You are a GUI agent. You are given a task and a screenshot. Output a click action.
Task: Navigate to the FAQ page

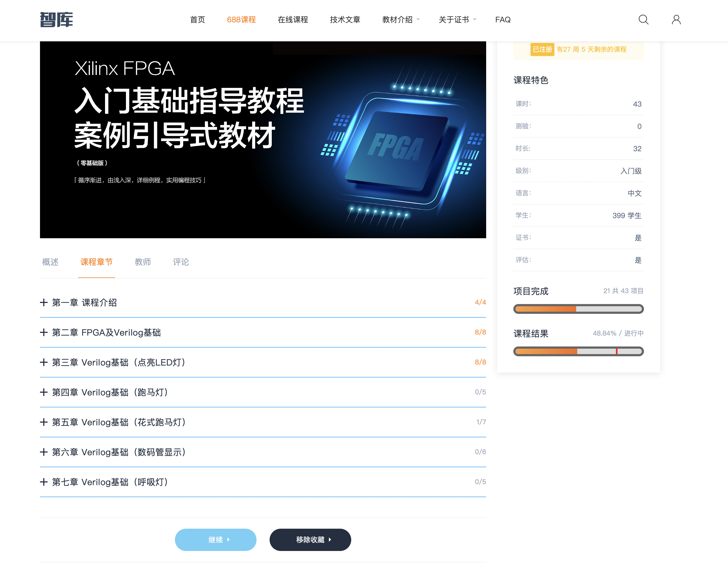pyautogui.click(x=503, y=20)
